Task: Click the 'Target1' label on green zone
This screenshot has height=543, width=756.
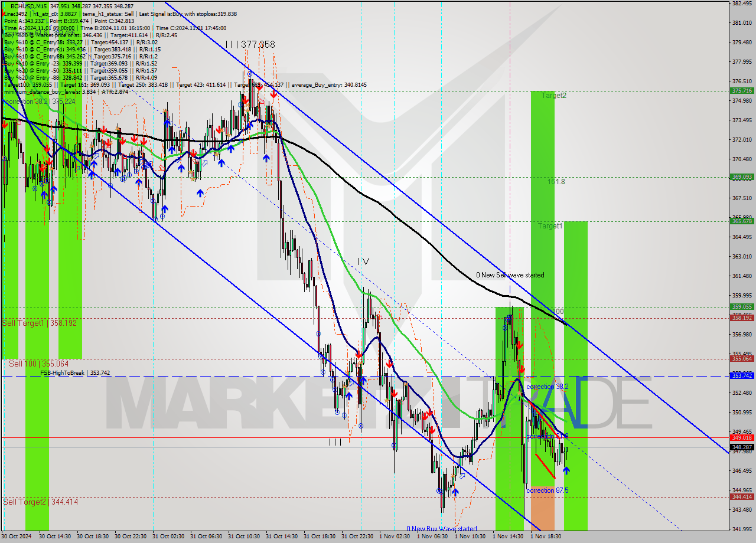Action: (550, 226)
